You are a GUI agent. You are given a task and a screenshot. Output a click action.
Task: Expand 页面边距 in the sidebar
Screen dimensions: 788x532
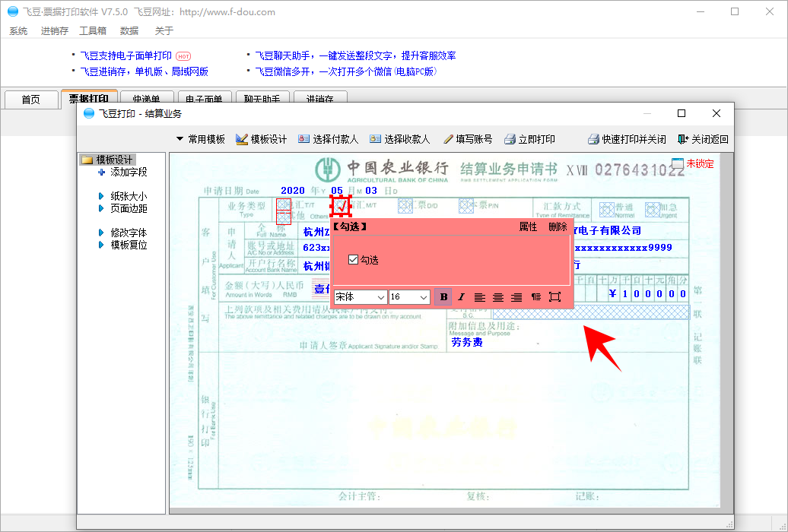coord(101,208)
